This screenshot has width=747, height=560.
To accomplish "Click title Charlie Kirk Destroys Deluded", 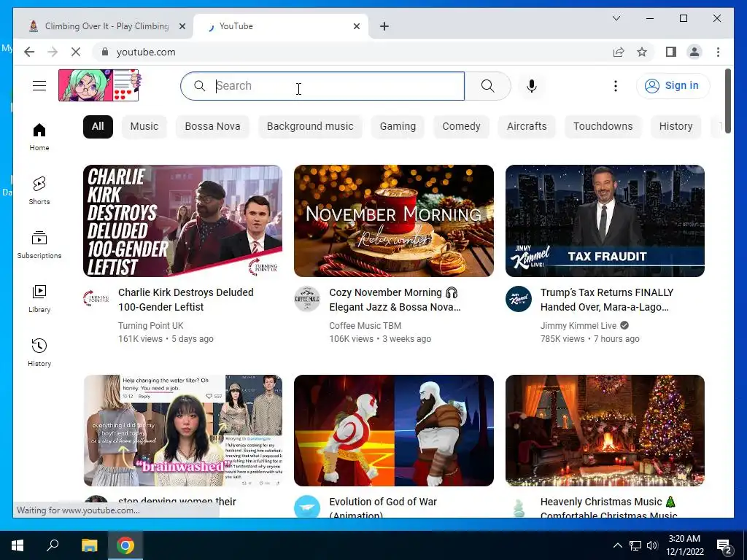I will (x=186, y=300).
